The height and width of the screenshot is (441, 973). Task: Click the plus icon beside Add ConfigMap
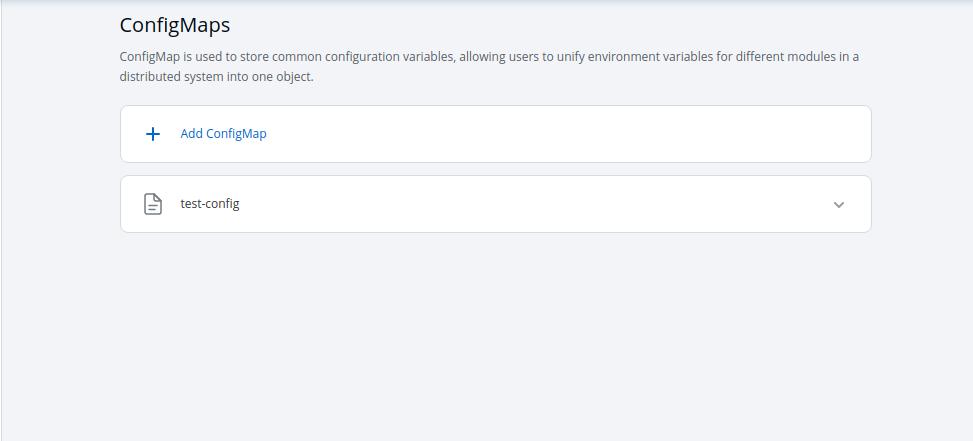153,134
